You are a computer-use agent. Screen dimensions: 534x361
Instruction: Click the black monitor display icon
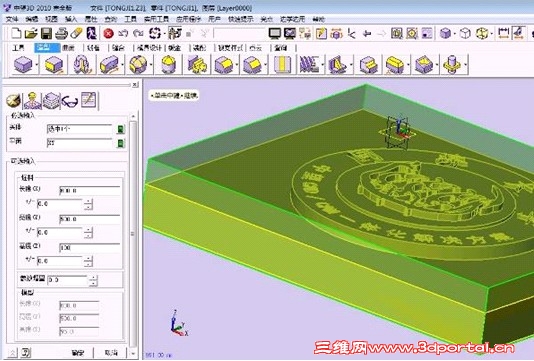click(x=274, y=33)
